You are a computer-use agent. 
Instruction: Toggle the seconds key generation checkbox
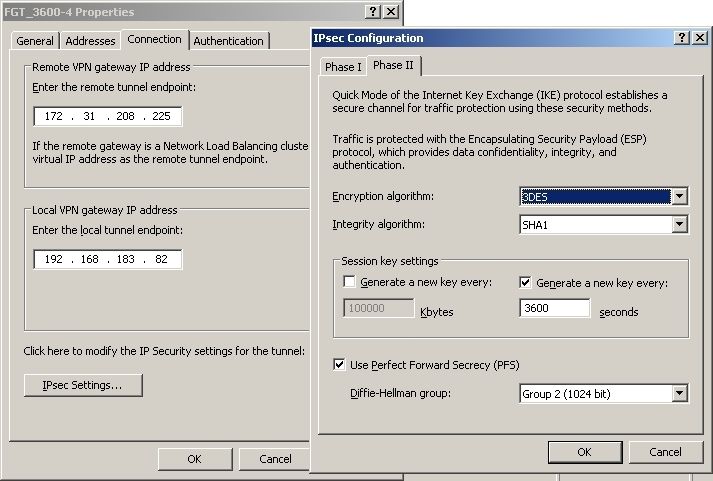coord(525,282)
